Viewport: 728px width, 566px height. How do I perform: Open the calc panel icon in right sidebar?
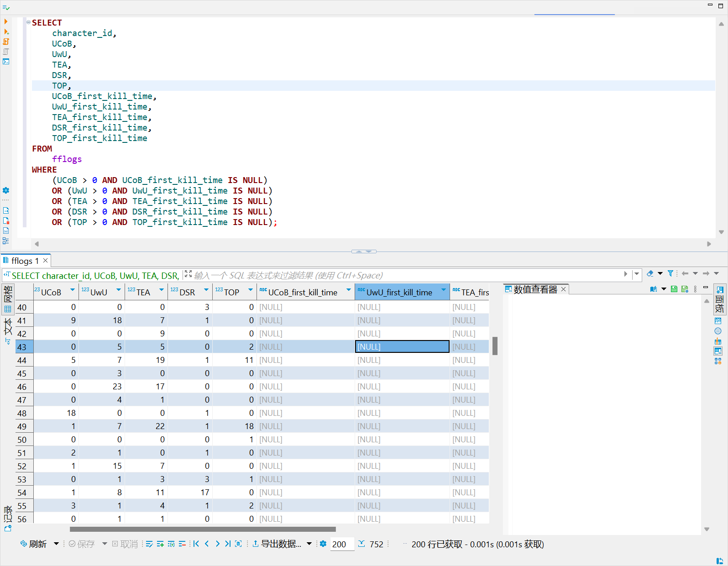point(718,321)
